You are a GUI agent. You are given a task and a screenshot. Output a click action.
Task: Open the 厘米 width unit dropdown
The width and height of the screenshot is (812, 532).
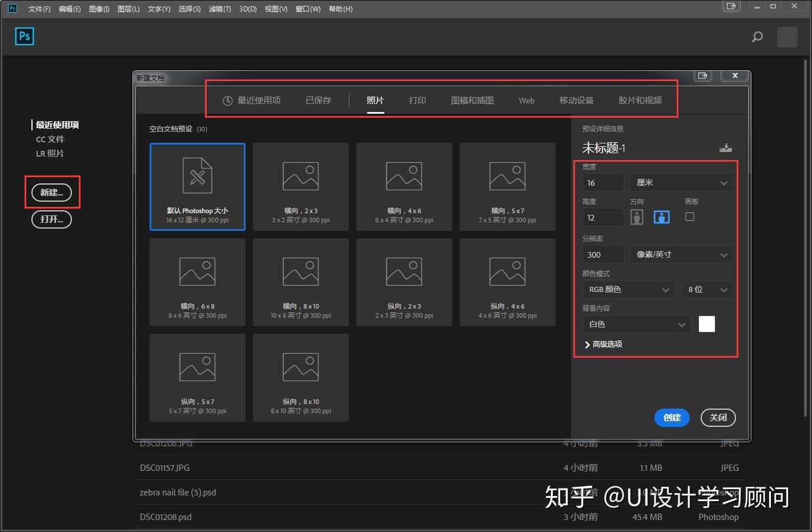[682, 183]
